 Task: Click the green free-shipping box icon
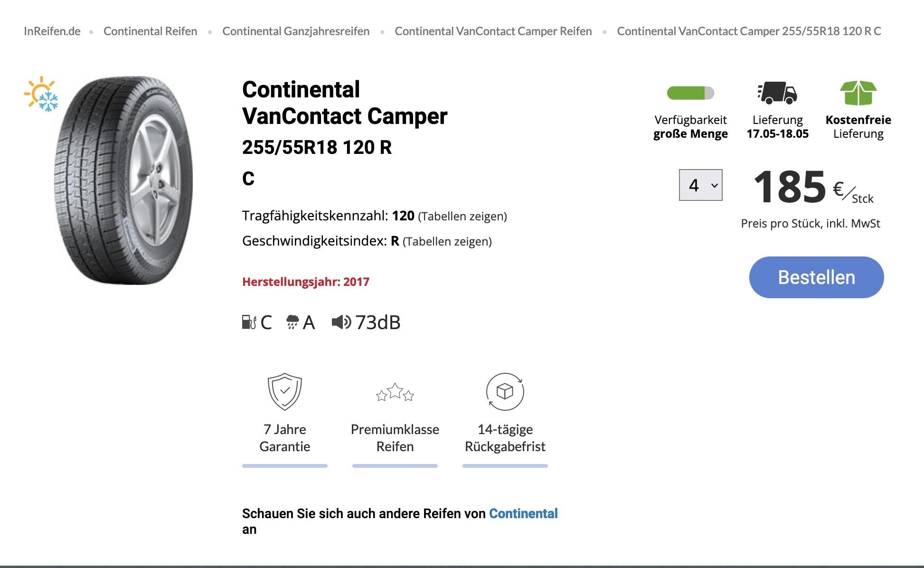(858, 93)
